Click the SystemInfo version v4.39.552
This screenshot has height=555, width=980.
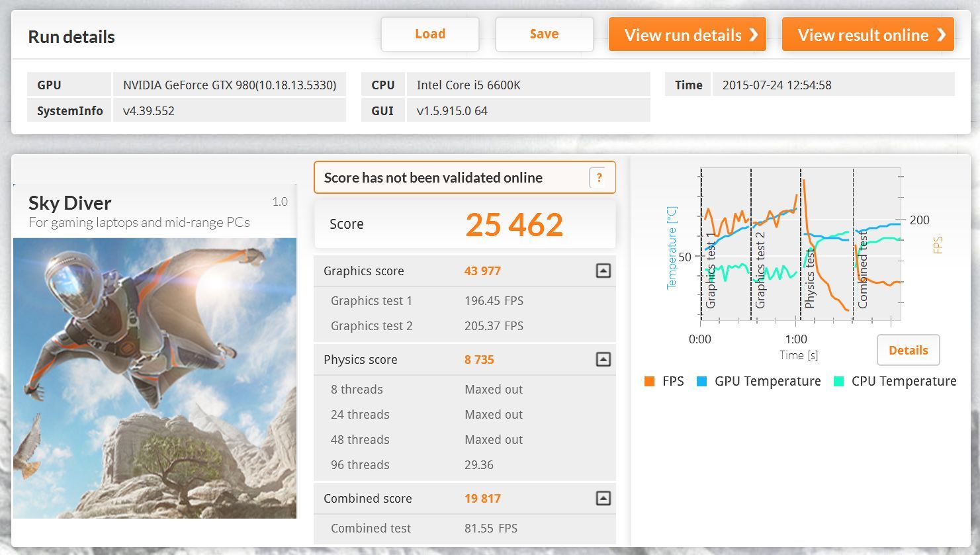click(x=149, y=110)
